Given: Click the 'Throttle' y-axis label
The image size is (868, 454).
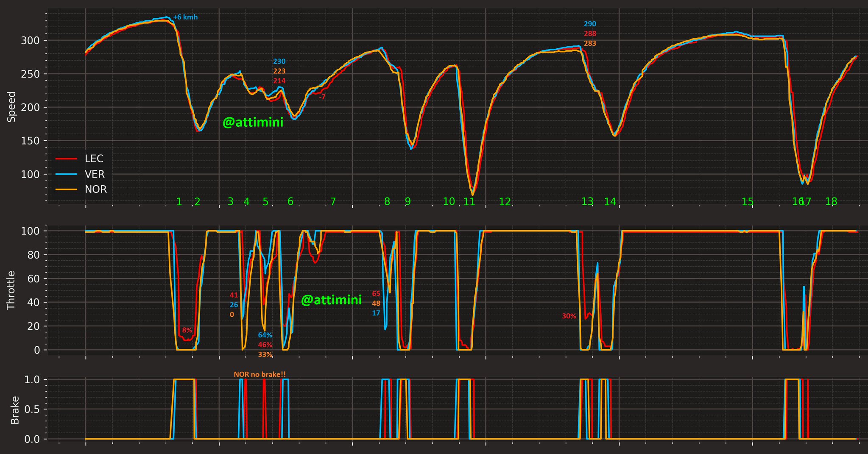Looking at the screenshot, I should (11, 290).
